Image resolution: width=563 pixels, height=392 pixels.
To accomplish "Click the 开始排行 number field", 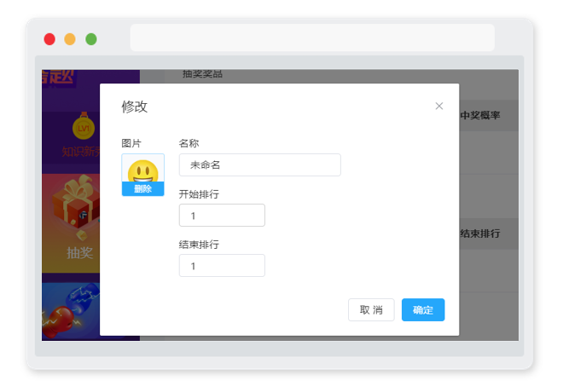I will click(222, 216).
